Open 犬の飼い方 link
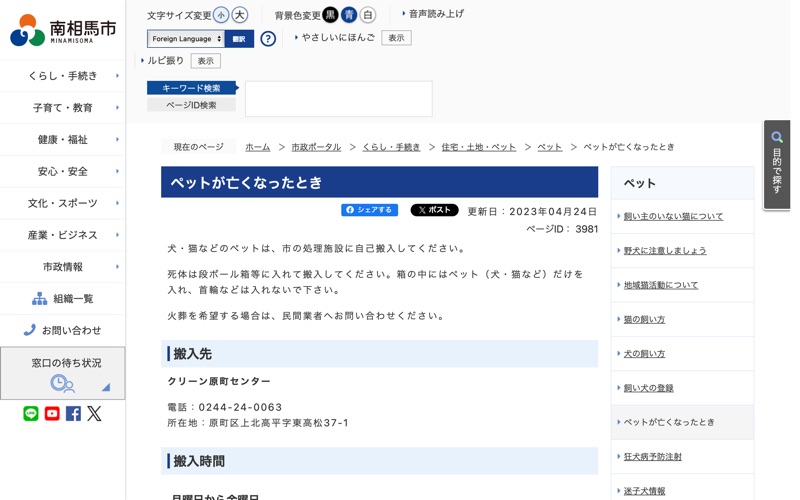 coord(644,354)
